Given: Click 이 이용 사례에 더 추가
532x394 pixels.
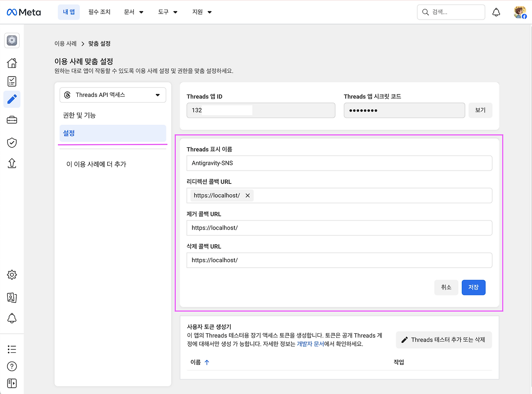Looking at the screenshot, I should [x=96, y=164].
